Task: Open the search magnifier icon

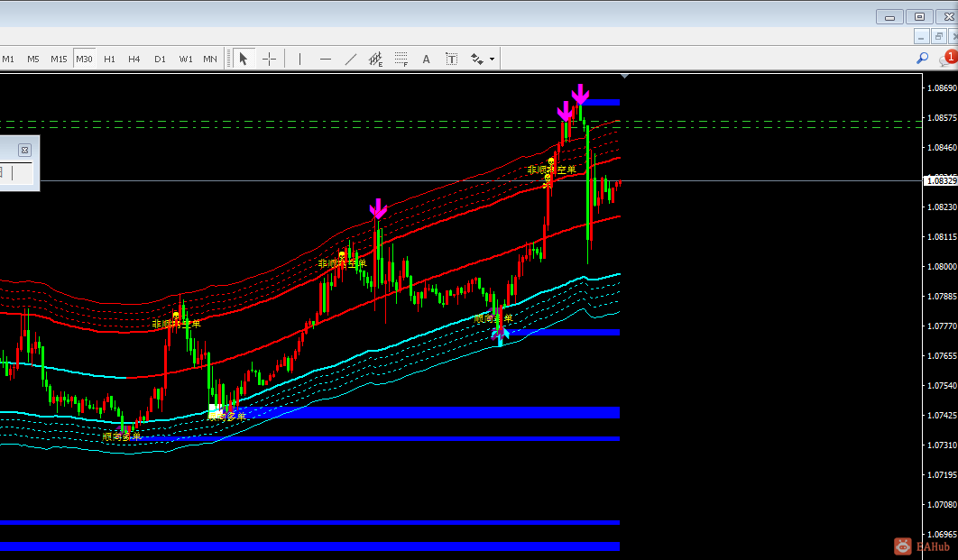Action: tap(922, 58)
